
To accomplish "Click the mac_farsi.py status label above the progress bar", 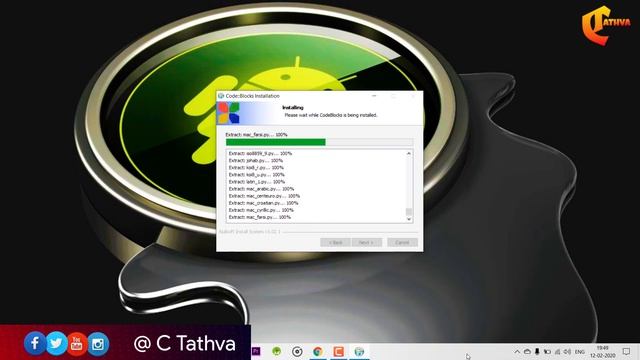I will 256,134.
